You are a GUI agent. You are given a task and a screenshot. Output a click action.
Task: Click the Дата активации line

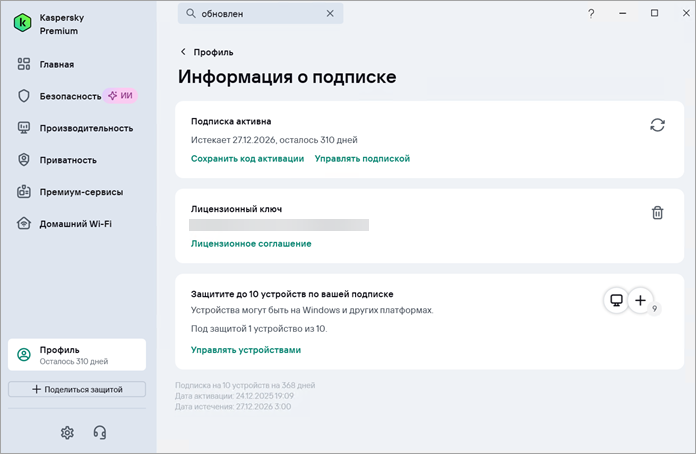(x=234, y=396)
